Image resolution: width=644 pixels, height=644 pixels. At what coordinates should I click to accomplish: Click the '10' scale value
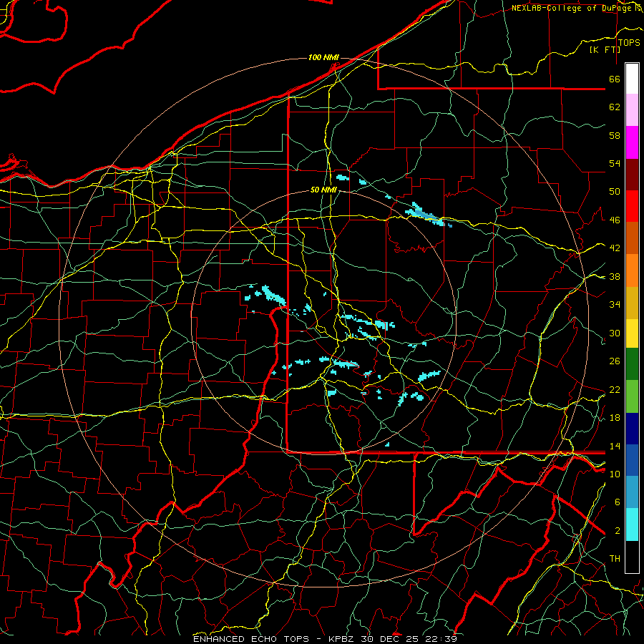pos(615,474)
